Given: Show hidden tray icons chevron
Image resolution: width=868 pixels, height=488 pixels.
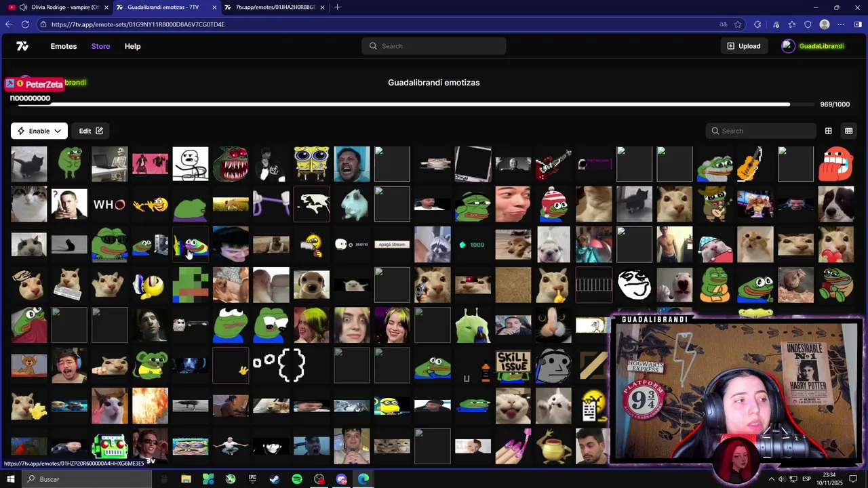Looking at the screenshot, I should (771, 479).
